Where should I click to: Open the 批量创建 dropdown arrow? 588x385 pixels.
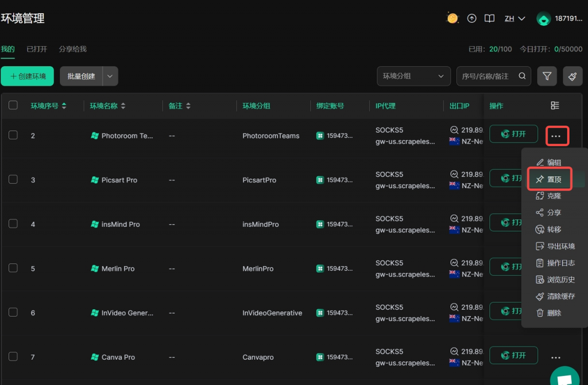point(110,76)
